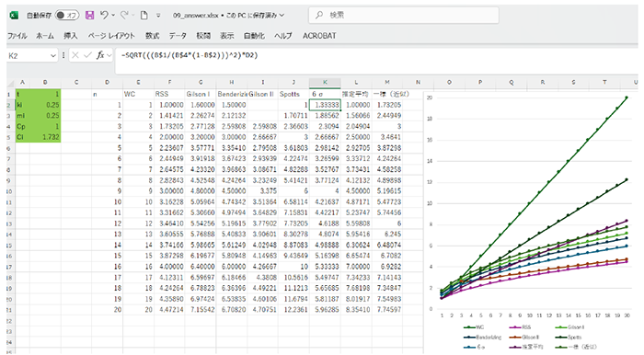Open the 校閲 ribbon tab
Image resolution: width=644 pixels, height=355 pixels.
coord(203,36)
